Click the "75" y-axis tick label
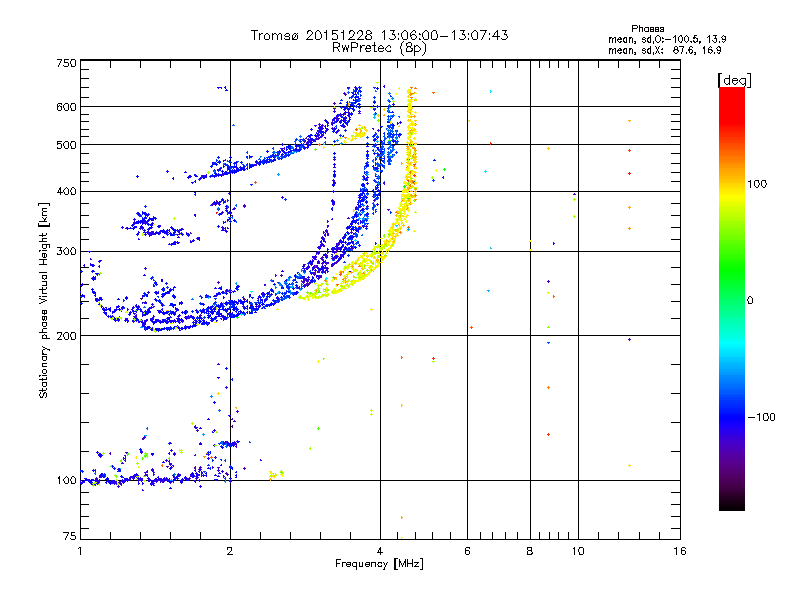This screenshot has width=800, height=600. (x=70, y=536)
